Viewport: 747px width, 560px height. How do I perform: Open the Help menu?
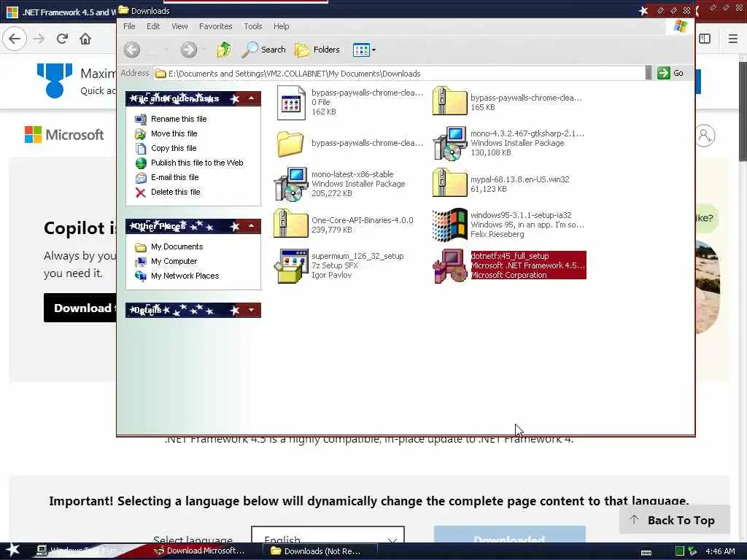[281, 26]
